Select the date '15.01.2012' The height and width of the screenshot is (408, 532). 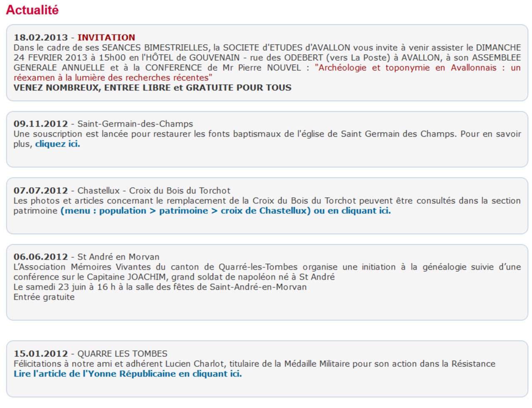click(x=41, y=354)
